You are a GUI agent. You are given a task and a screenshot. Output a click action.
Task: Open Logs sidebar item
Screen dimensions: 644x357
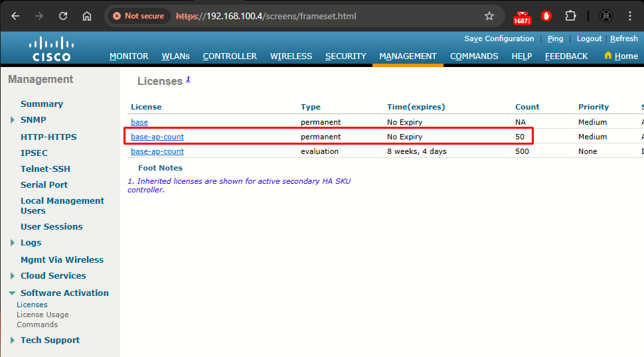coord(31,242)
